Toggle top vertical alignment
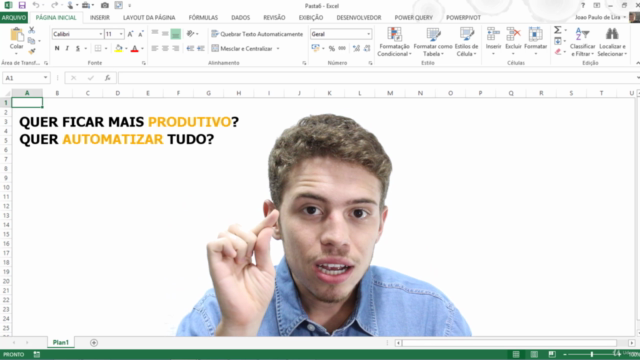The width and height of the screenshot is (640, 360). coord(155,34)
